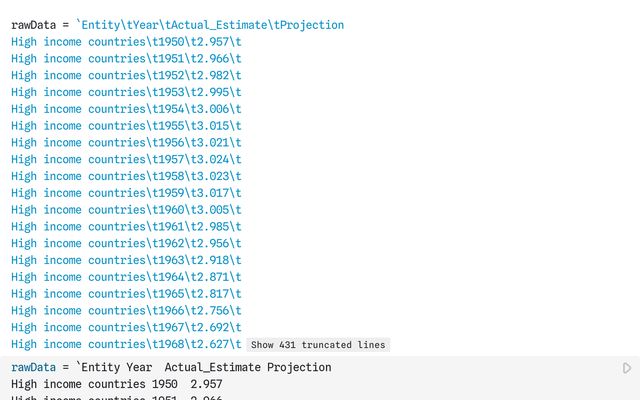This screenshot has height=400, width=640.
Task: Select the 1954 row showing 3.006
Action: pos(126,109)
